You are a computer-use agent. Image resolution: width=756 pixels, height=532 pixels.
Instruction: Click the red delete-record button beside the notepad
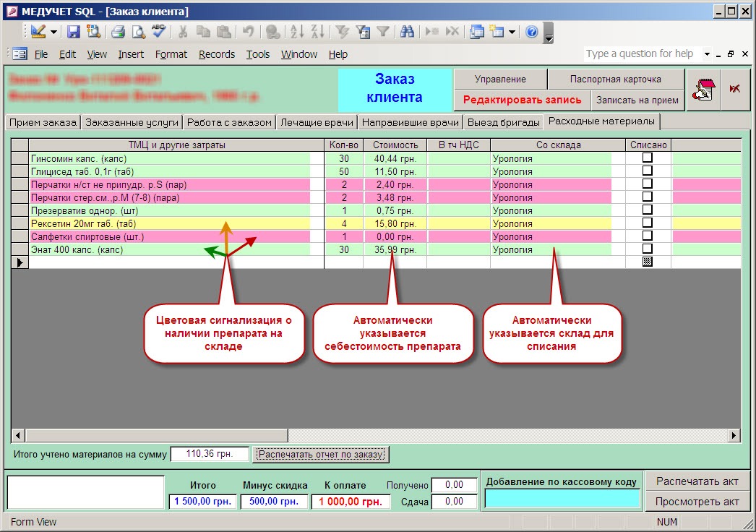tap(735, 90)
